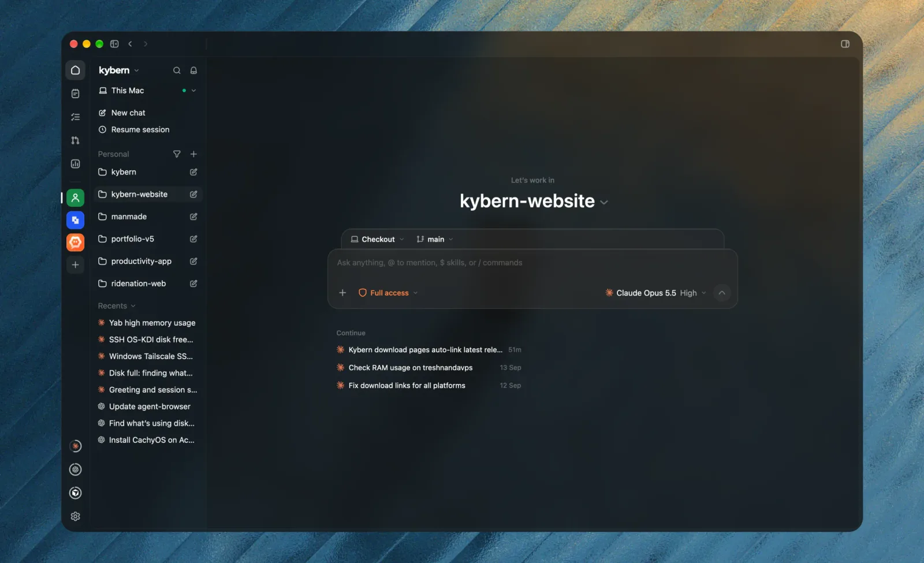
Task: Toggle the right panel icon in titlebar
Action: pos(845,44)
